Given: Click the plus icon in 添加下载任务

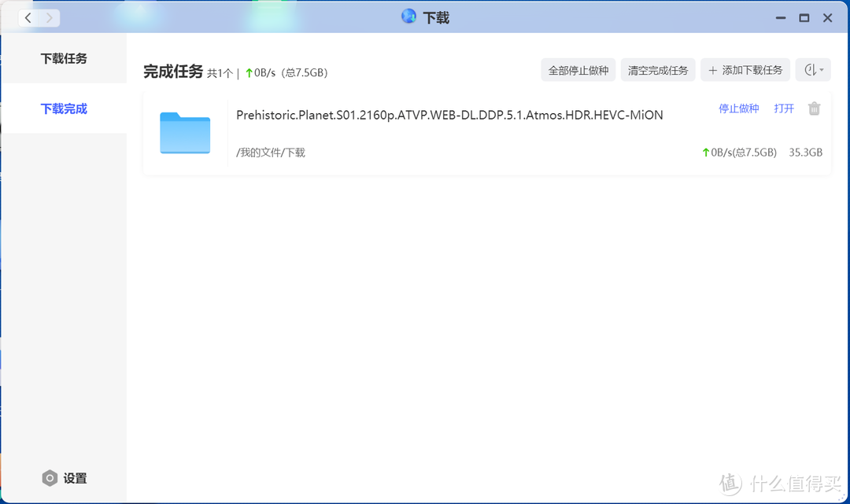Looking at the screenshot, I should coord(713,71).
